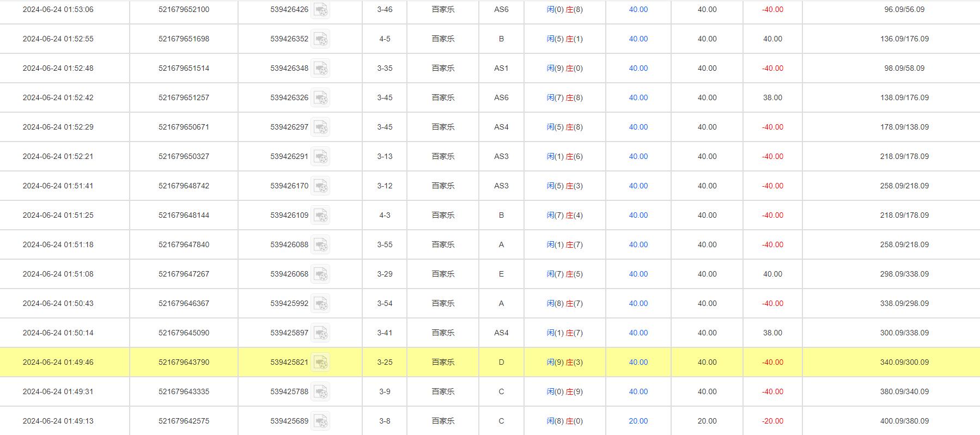This screenshot has height=435, width=980.
Task: Open replay icon for round 539426348
Action: 320,69
